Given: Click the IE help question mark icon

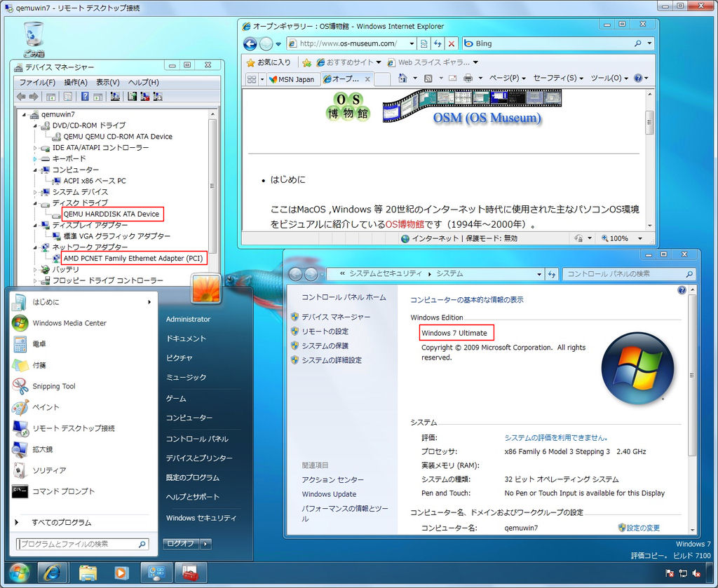Looking at the screenshot, I should [638, 78].
